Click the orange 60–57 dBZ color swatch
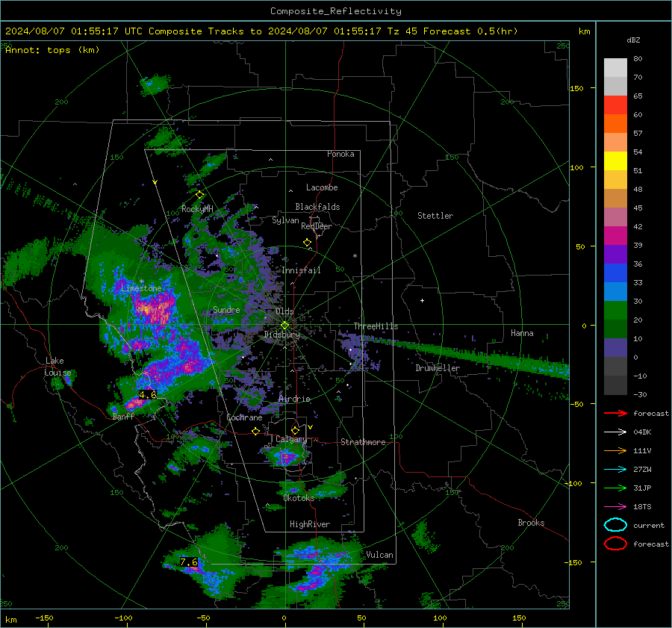 tap(615, 124)
